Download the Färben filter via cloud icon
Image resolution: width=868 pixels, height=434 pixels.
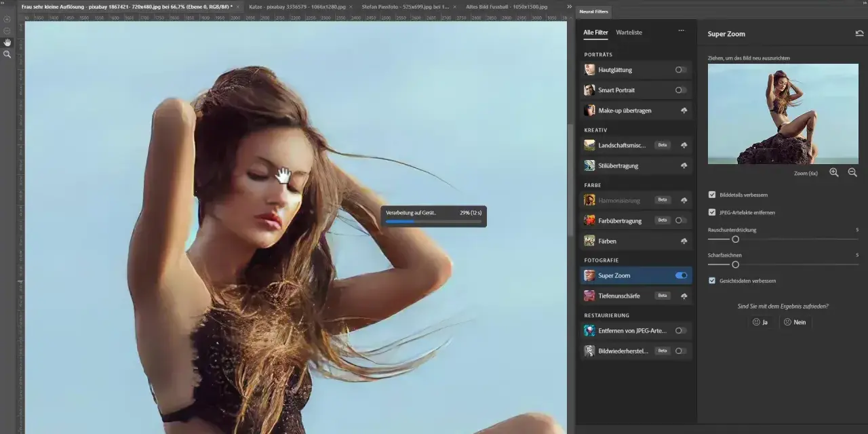click(684, 241)
